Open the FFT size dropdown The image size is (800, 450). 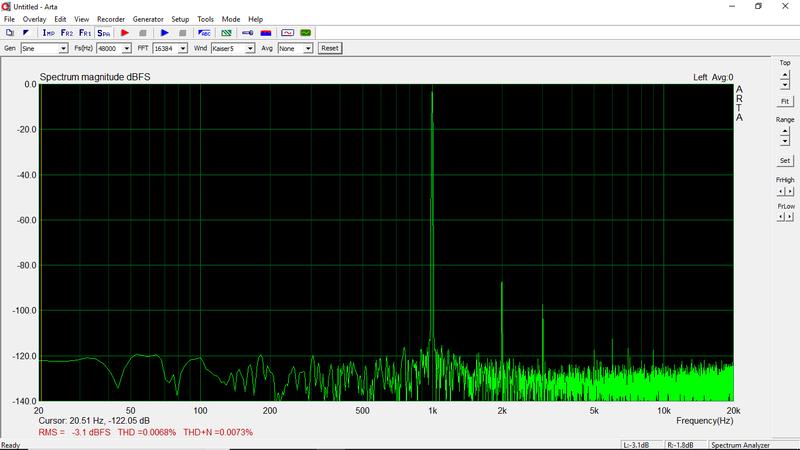[x=183, y=48]
